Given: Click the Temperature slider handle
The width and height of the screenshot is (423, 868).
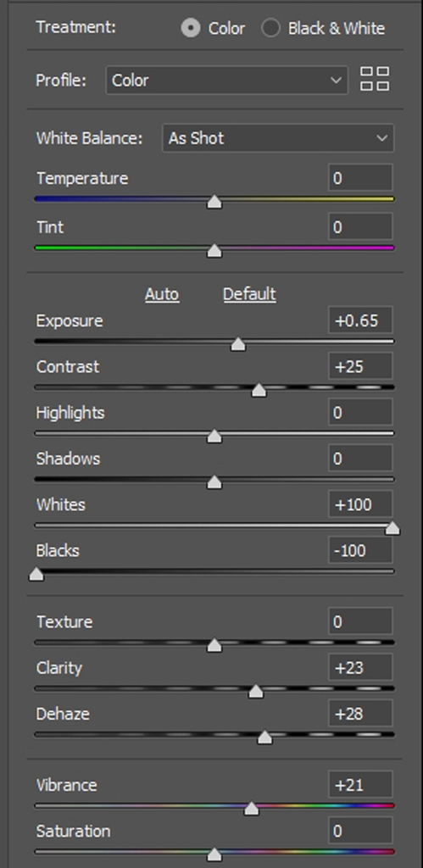Looking at the screenshot, I should pyautogui.click(x=214, y=202).
